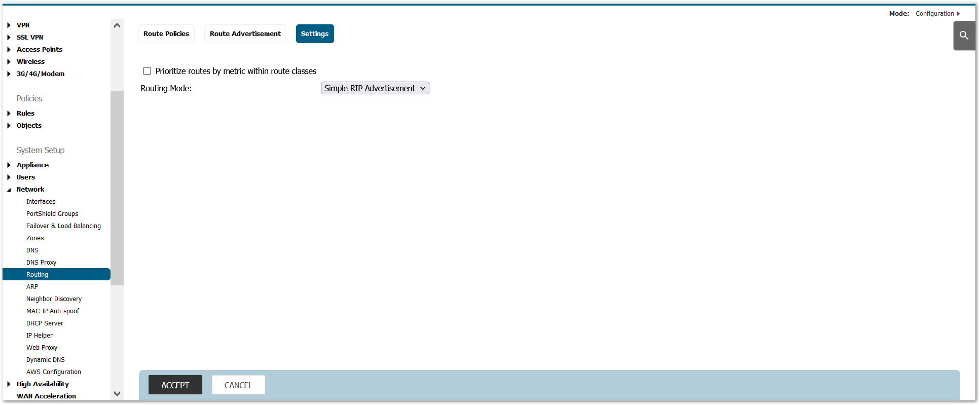Open the Dynamic DNS page
Image resolution: width=980 pixels, height=405 pixels.
[46, 360]
